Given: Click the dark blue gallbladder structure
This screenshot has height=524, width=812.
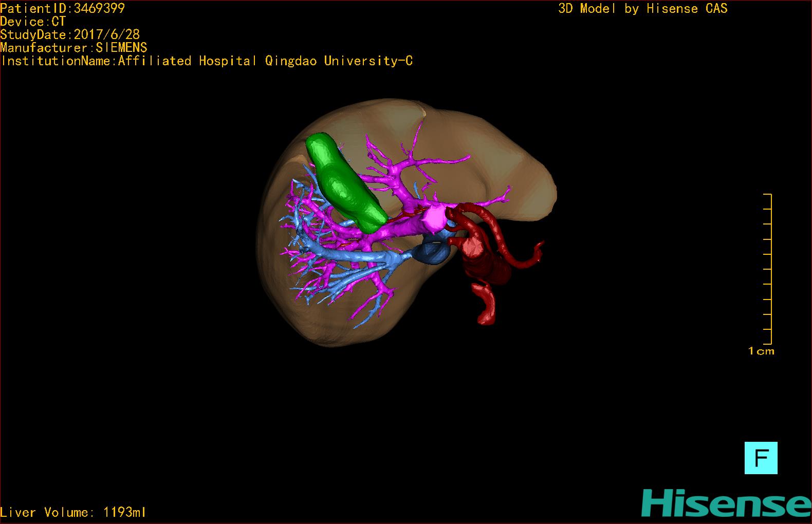Looking at the screenshot, I should [x=432, y=253].
